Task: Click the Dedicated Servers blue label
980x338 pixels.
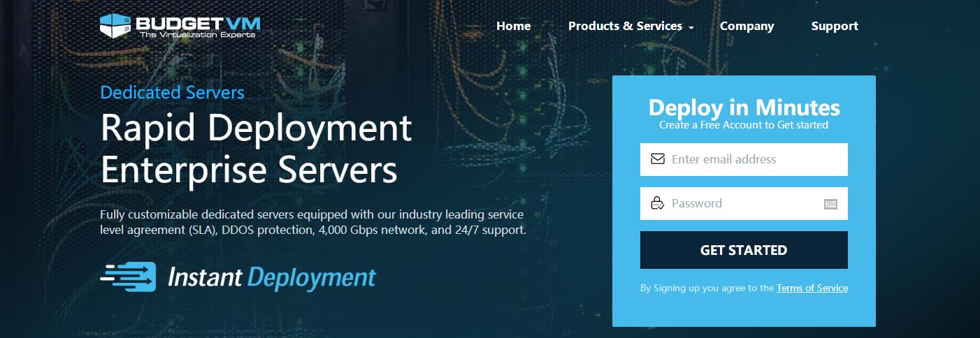Action: point(172,92)
